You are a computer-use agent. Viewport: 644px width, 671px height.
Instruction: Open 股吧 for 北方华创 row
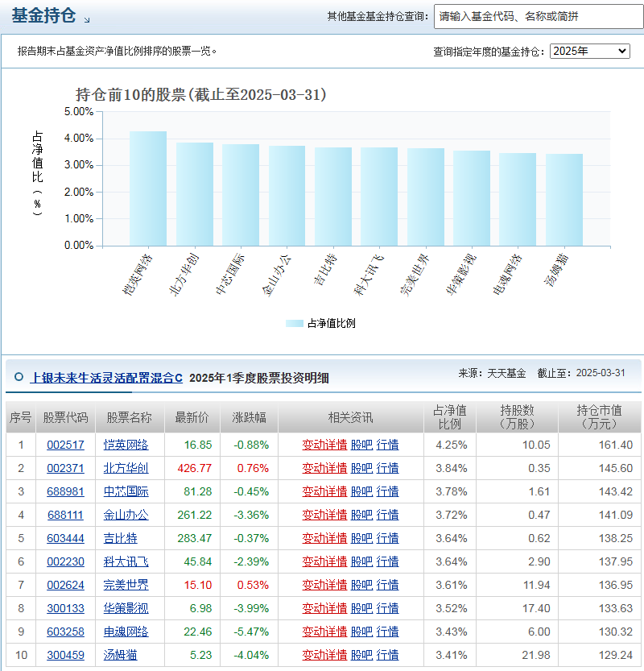tap(361, 468)
